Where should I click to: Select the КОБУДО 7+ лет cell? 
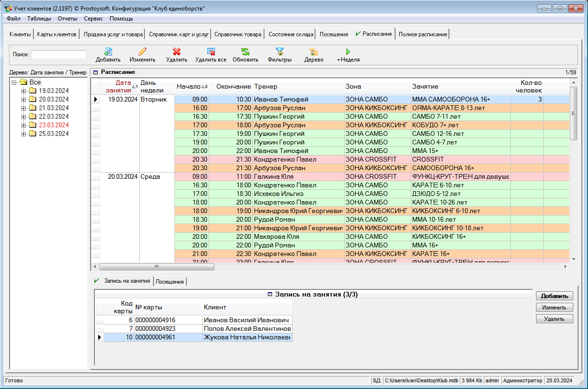(461, 125)
